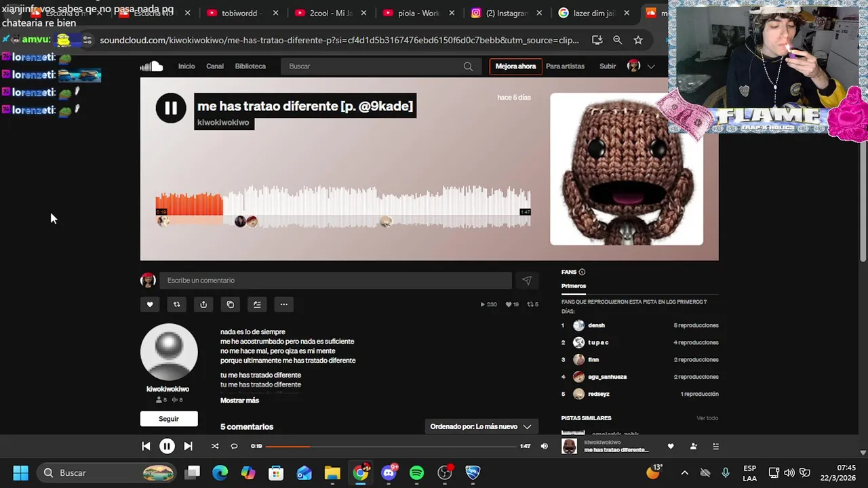The image size is (868, 488).
Task: Switch to the tobiwordd browser tab
Action: tap(242, 13)
